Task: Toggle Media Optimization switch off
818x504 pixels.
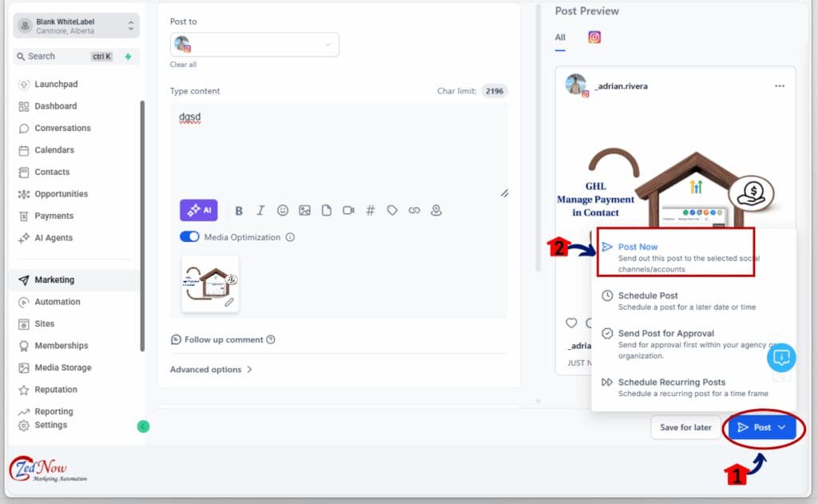Action: point(189,237)
